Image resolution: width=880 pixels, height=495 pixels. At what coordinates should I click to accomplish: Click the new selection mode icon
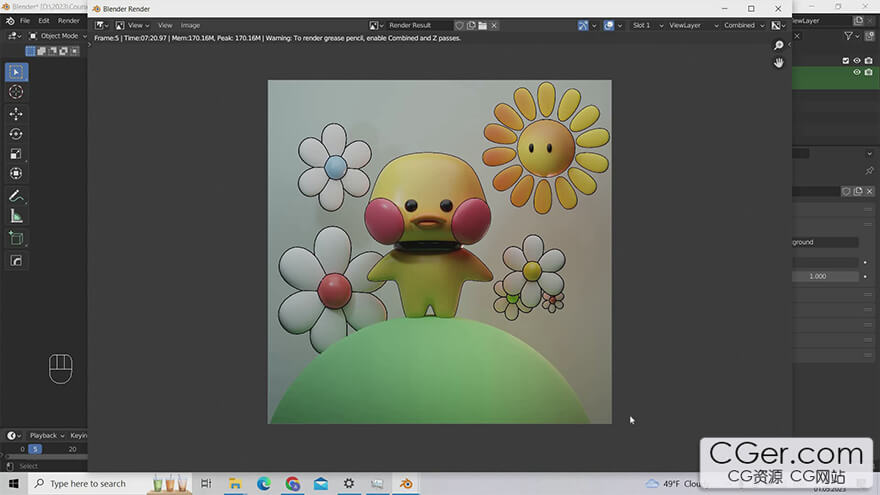tap(30, 51)
